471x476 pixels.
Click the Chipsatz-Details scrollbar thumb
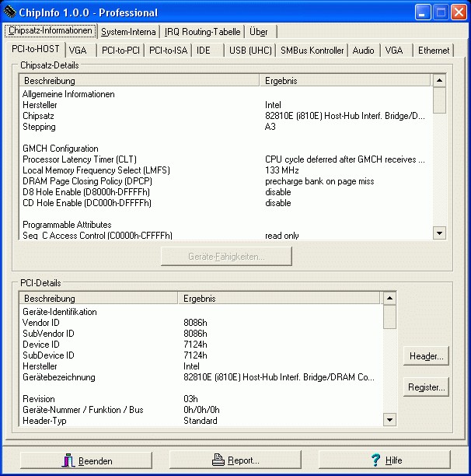coord(439,100)
